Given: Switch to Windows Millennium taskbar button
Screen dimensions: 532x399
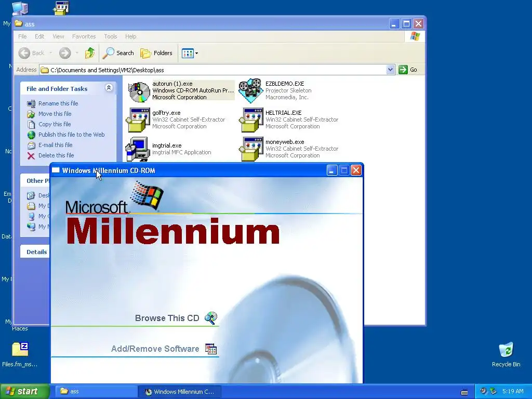Looking at the screenshot, I should (x=180, y=392).
